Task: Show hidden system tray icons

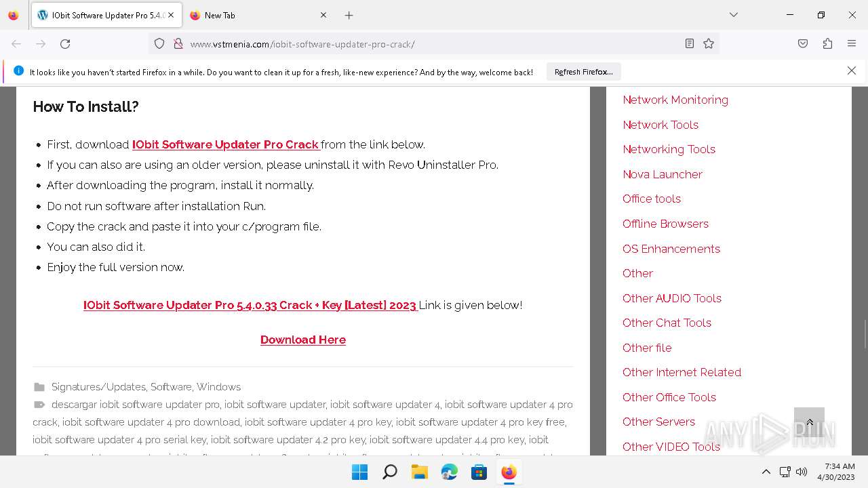Action: pos(766,472)
